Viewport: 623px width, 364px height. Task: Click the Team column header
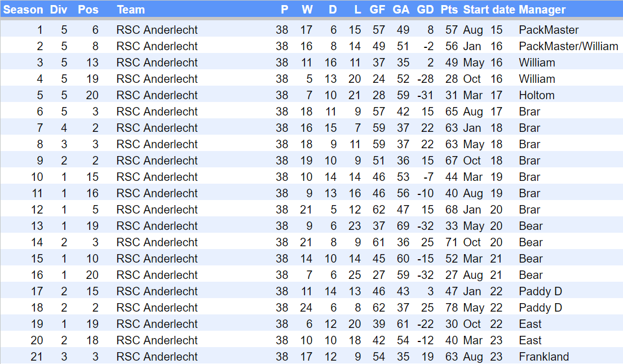coord(131,10)
